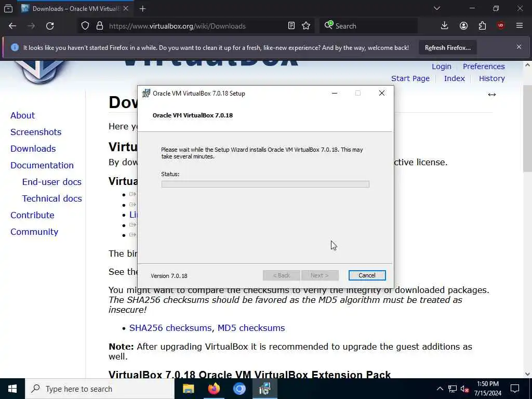Close the Downloads – Oracle VM VirtualBox tab
This screenshot has height=399, width=532.
pos(126,8)
